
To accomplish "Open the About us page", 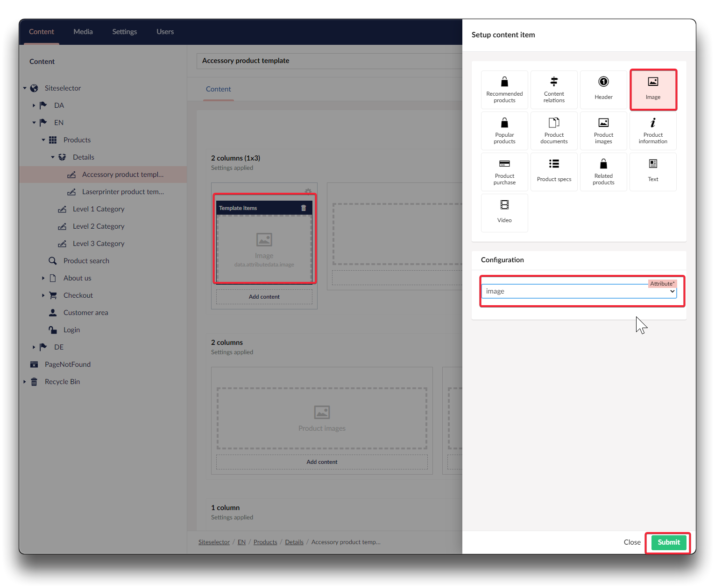I will (x=77, y=278).
